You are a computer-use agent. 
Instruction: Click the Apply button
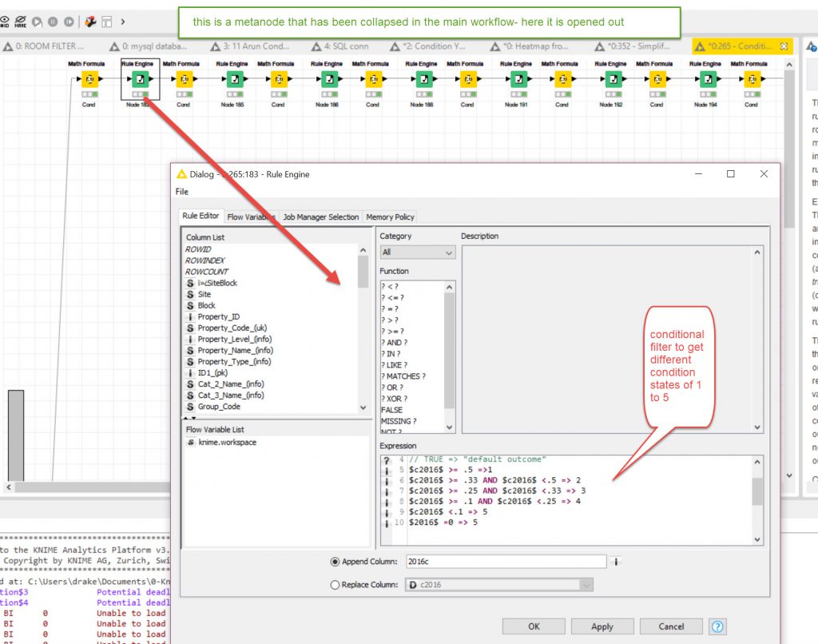[x=602, y=626]
